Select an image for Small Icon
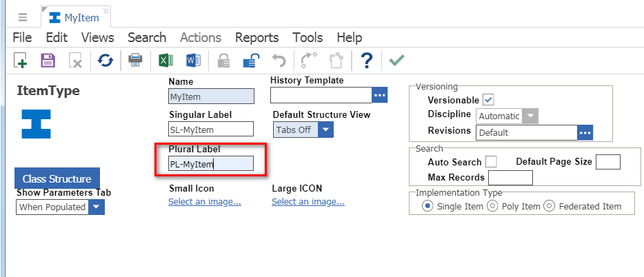This screenshot has width=644, height=277. click(x=205, y=201)
